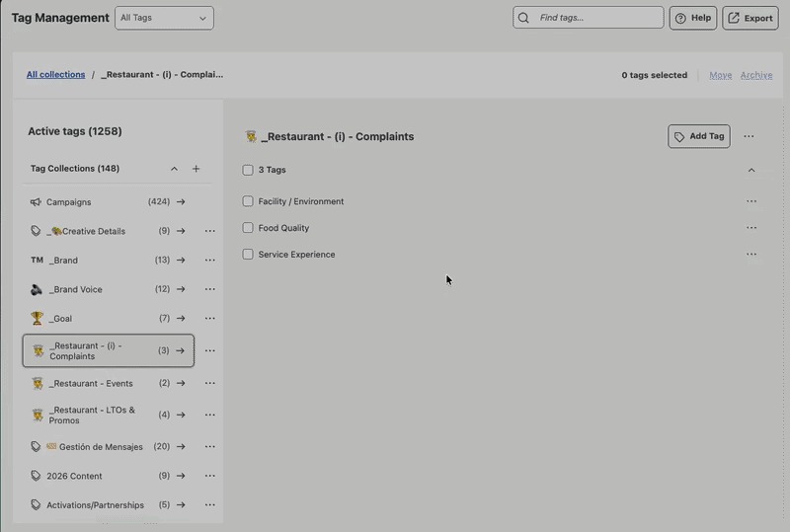
Task: Check the Service Experience tag
Action: point(248,255)
